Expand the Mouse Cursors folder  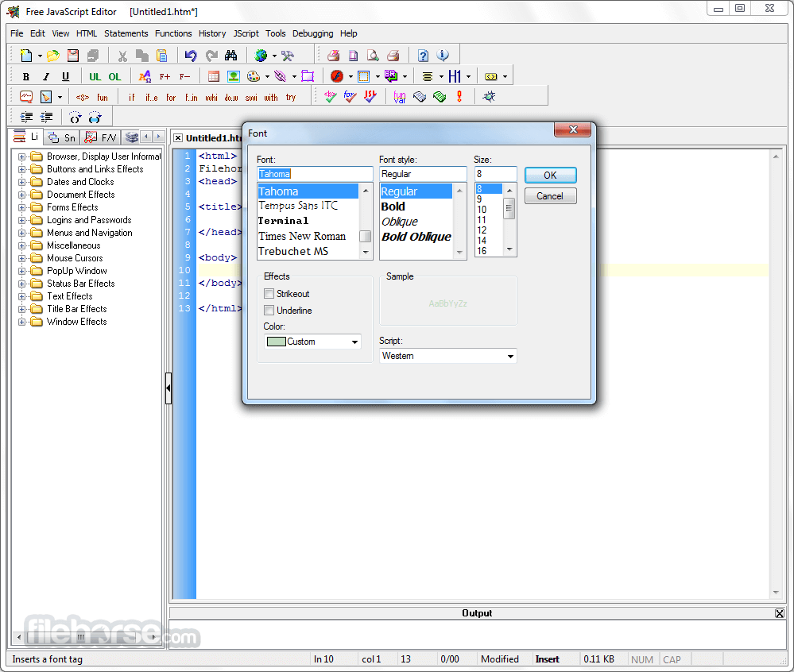tap(21, 259)
